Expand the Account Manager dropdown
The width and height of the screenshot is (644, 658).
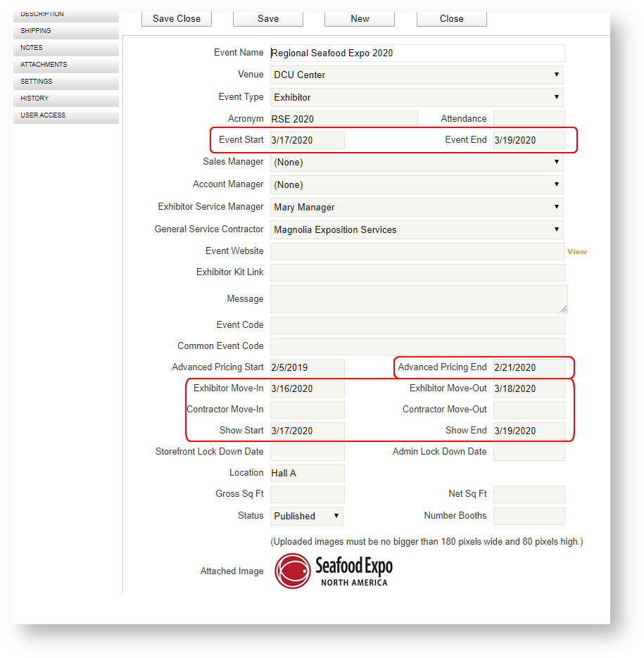click(417, 184)
